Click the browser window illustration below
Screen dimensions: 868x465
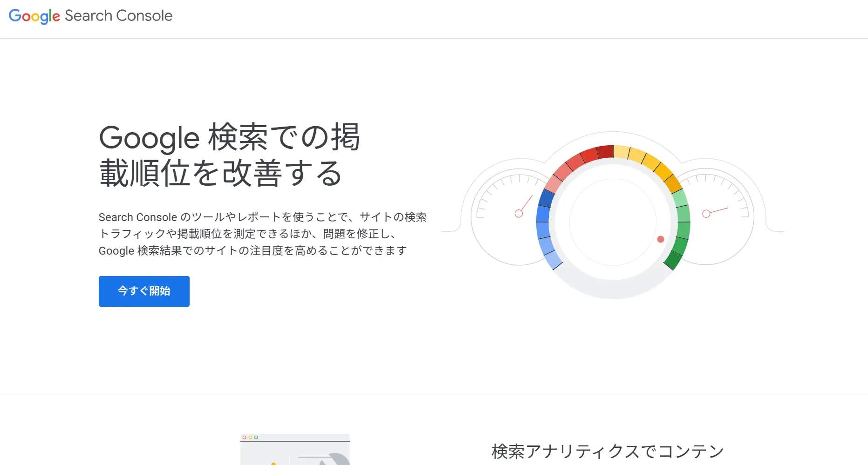point(295,450)
